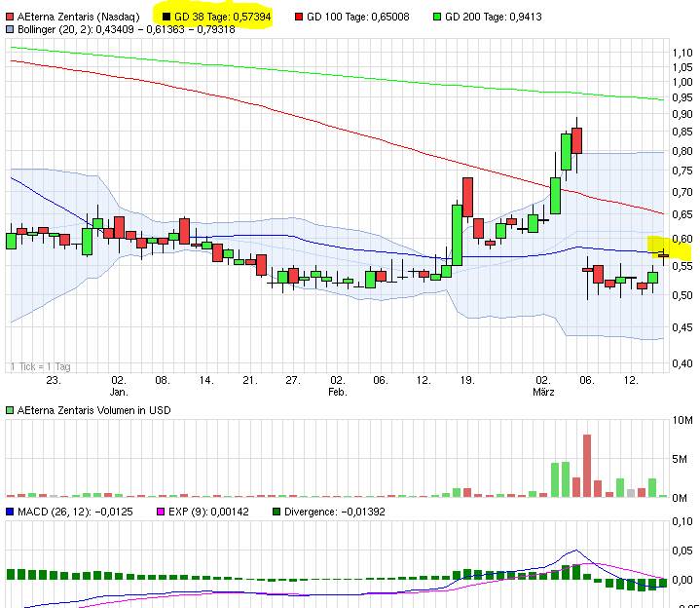This screenshot has width=700, height=608.
Task: Click the 0M volume axis label
Action: [680, 498]
